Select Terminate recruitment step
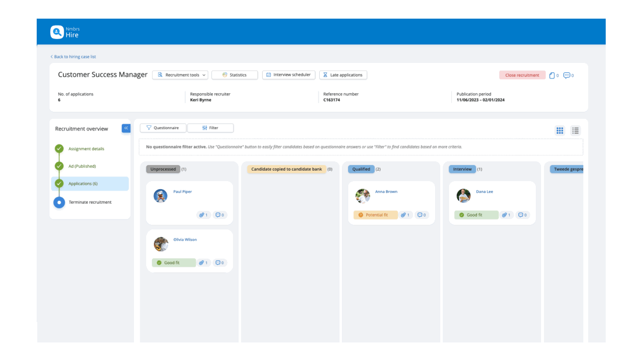The image size is (629, 364). click(90, 203)
